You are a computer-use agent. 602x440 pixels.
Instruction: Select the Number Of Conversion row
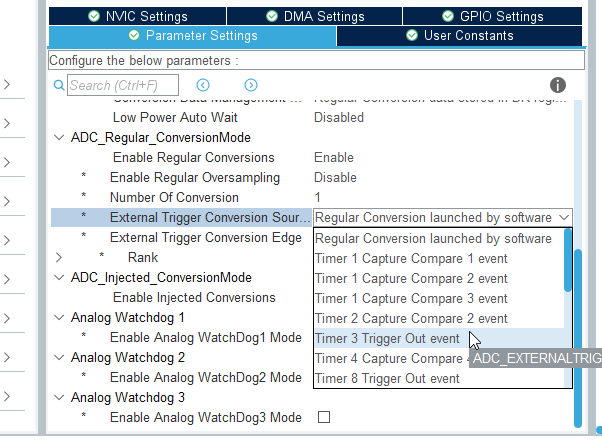point(311,197)
